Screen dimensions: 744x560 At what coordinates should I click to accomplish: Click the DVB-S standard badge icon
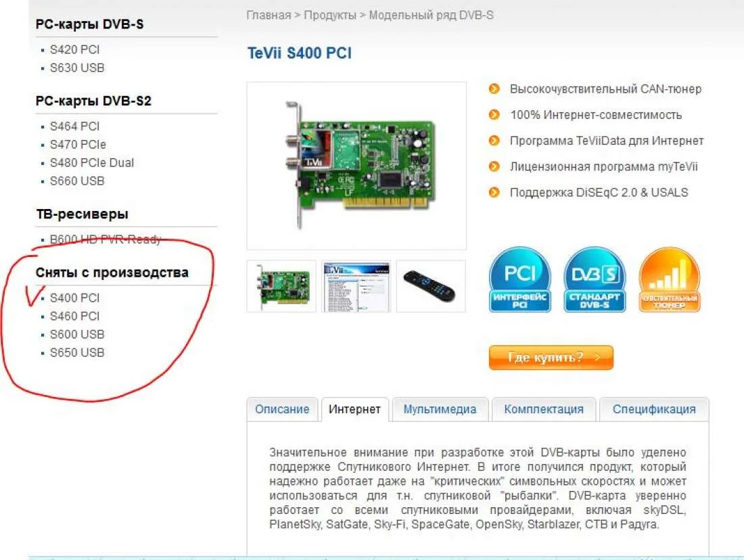(x=595, y=279)
